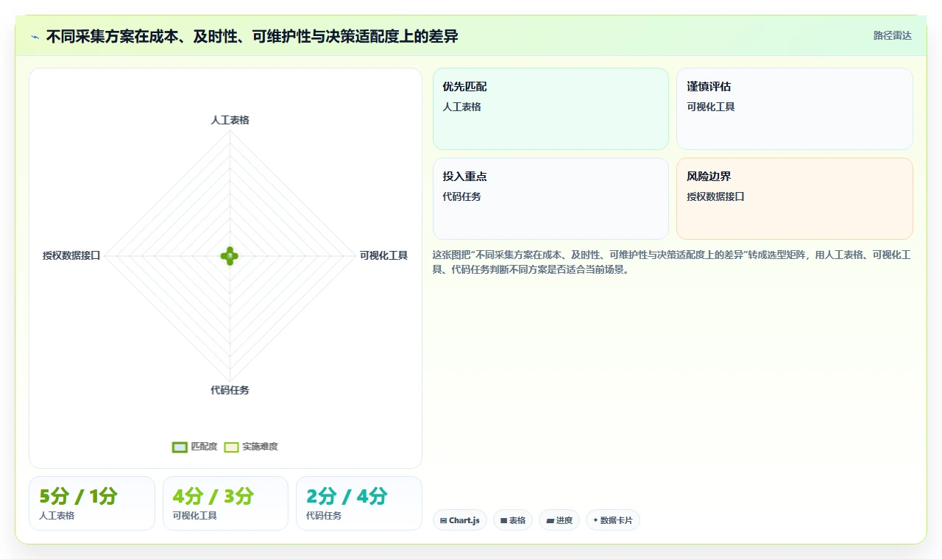This screenshot has width=942, height=560.
Task: Click the 4分 / 3分 可视化工具 stat card
Action: [225, 503]
